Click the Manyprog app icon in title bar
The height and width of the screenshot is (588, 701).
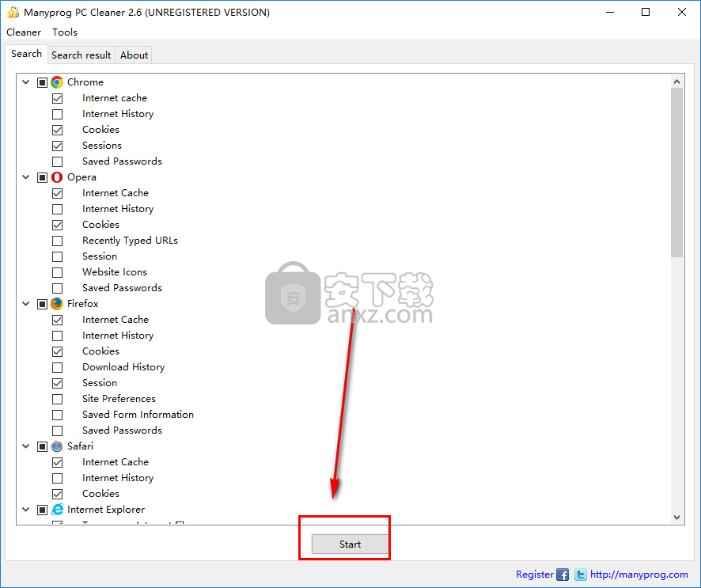coord(13,12)
